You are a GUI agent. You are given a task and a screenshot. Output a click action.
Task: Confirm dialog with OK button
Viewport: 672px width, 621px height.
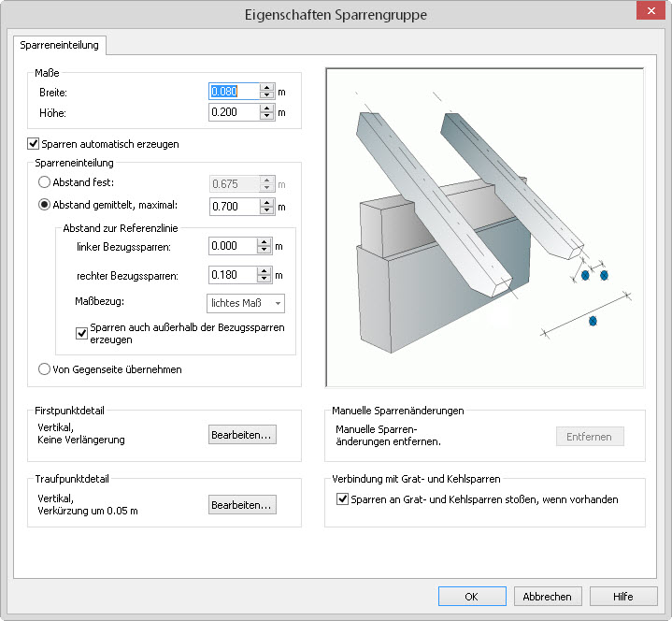[472, 596]
